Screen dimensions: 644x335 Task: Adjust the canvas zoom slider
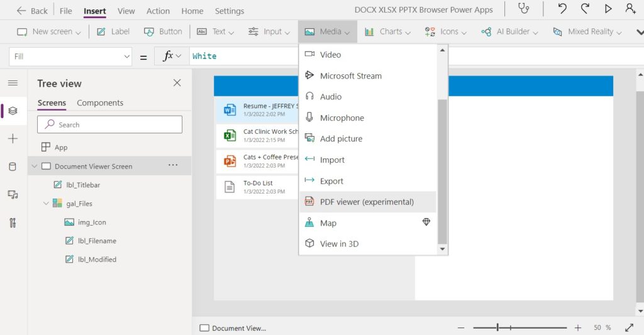498,327
